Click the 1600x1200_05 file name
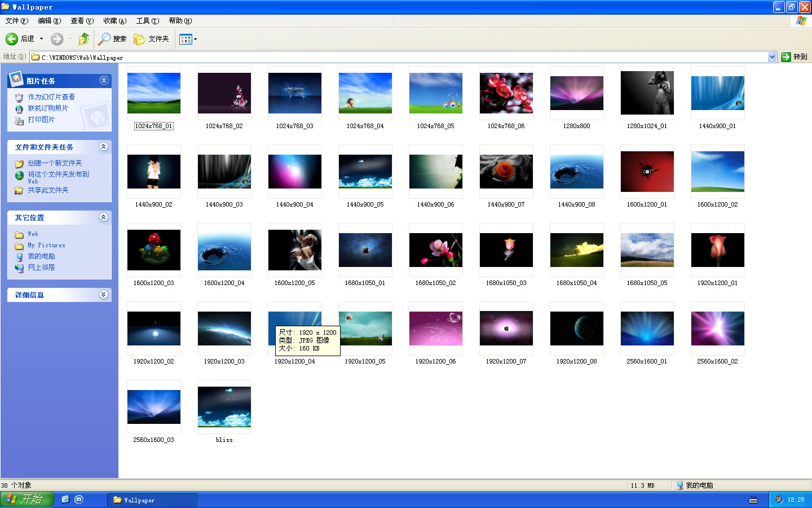The height and width of the screenshot is (508, 812). pyautogui.click(x=295, y=283)
